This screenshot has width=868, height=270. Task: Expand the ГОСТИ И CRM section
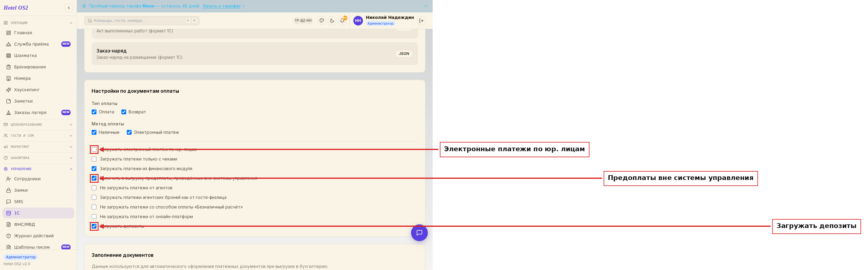38,136
